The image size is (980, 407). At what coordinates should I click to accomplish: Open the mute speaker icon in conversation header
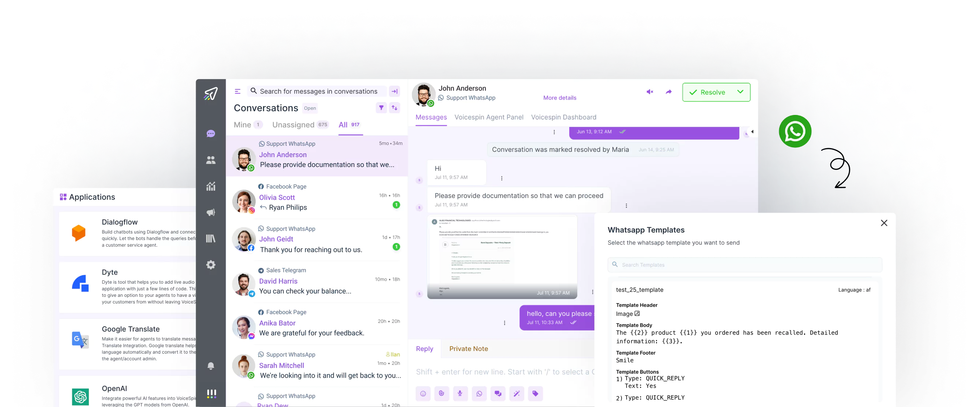pos(649,92)
